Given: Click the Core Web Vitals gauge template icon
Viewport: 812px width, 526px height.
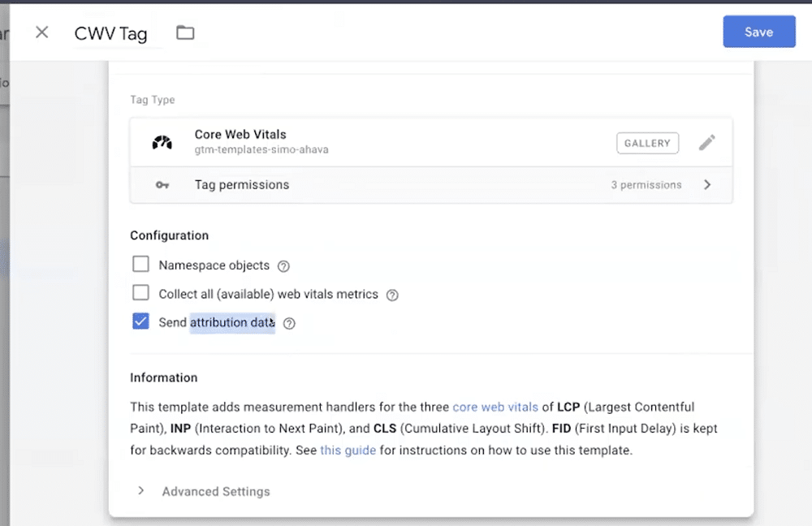Looking at the screenshot, I should pos(162,141).
